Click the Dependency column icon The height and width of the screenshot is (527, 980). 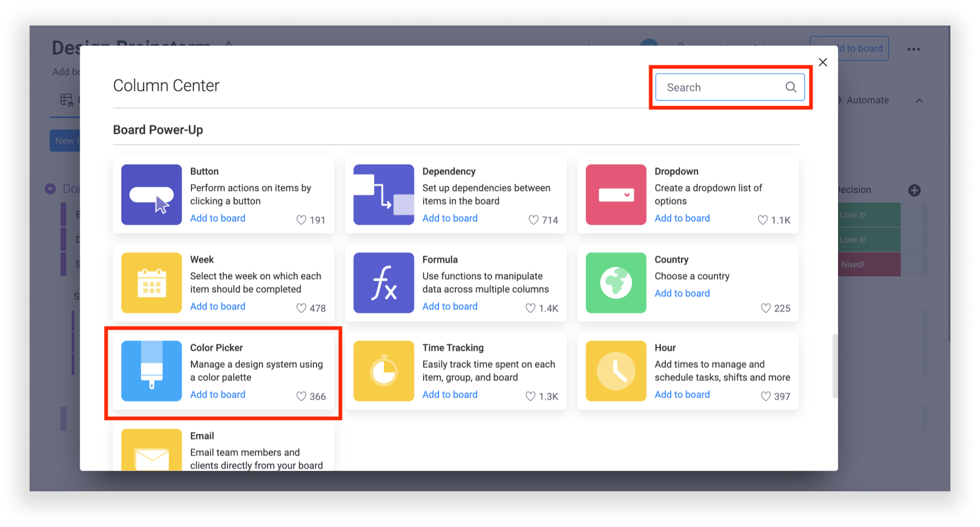click(x=383, y=194)
